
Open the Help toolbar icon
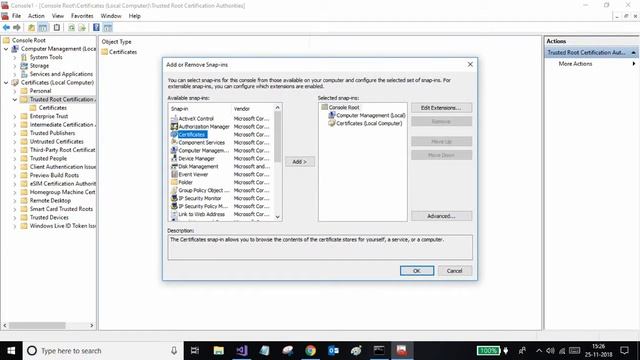point(96,27)
